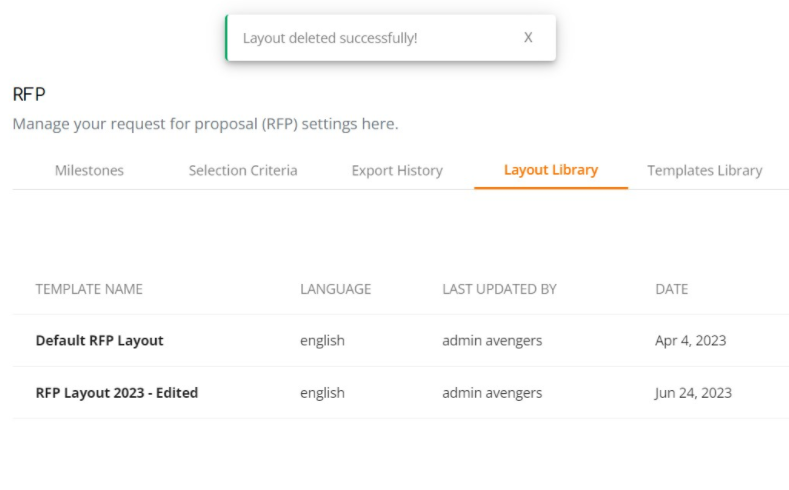Open the Default RFP Layout template
Image resolution: width=789 pixels, height=490 pixels.
coord(100,341)
